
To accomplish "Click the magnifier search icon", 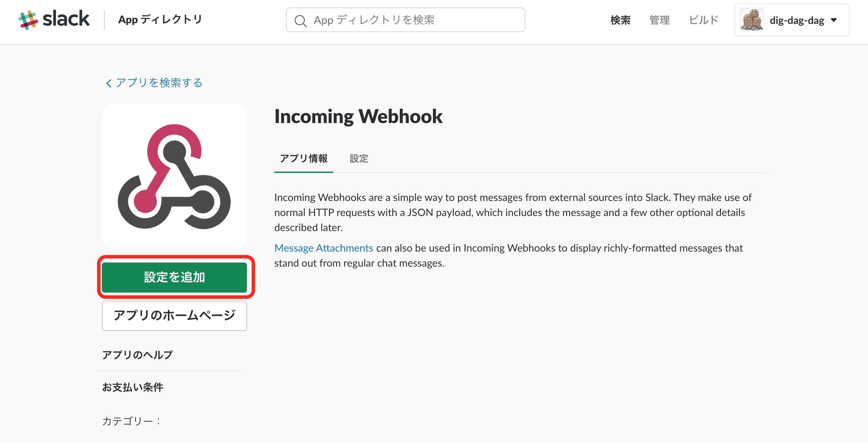I will pos(300,21).
